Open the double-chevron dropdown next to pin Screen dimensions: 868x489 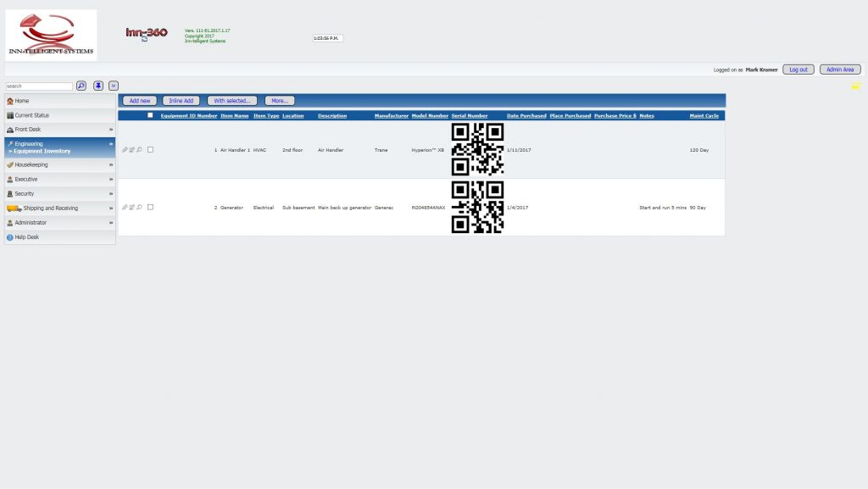click(x=114, y=86)
